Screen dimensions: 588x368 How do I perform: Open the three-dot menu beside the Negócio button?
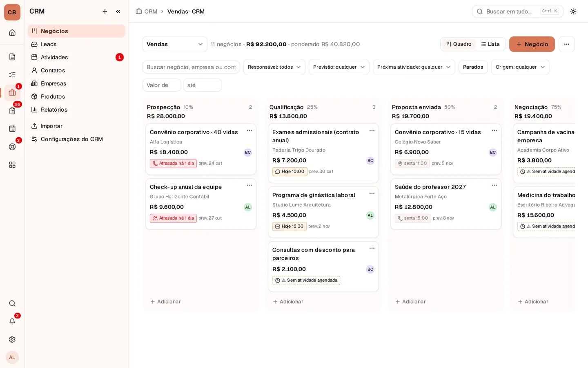[567, 44]
